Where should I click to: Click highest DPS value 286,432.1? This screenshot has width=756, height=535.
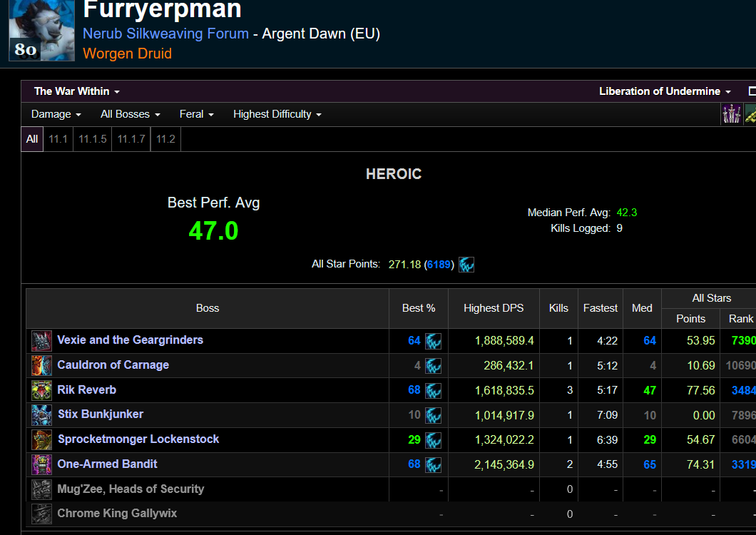pyautogui.click(x=509, y=366)
